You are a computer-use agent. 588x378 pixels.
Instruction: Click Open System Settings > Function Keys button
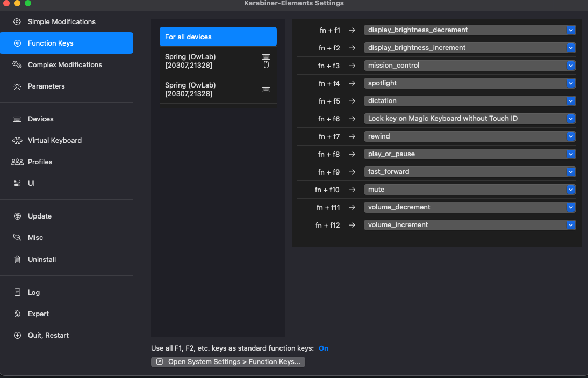coord(228,362)
